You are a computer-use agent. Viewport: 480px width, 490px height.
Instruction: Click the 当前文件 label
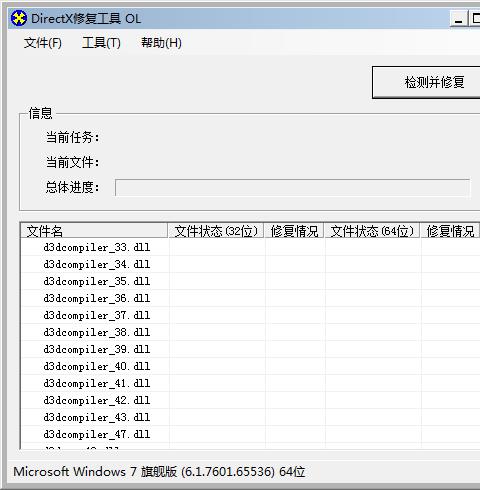(x=72, y=162)
